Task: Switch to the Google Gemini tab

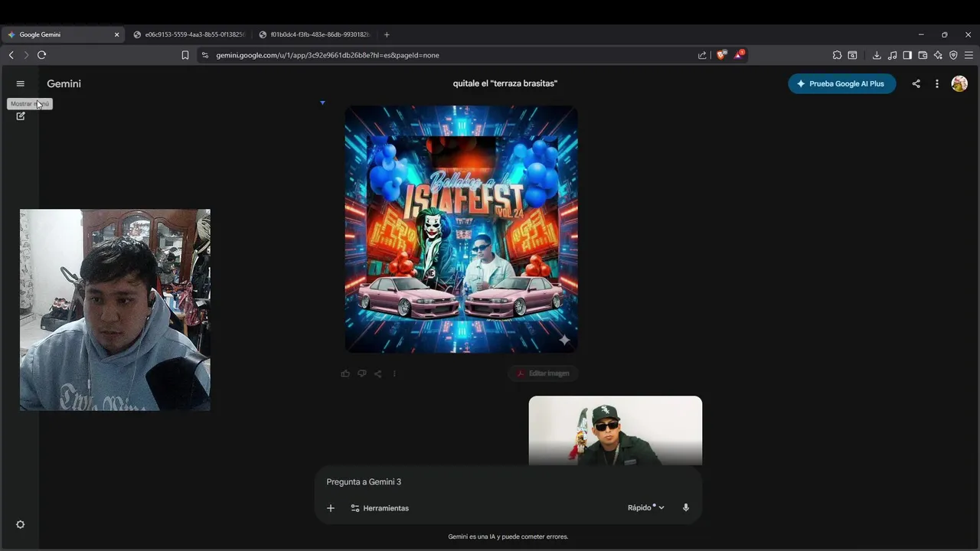Action: [x=63, y=34]
